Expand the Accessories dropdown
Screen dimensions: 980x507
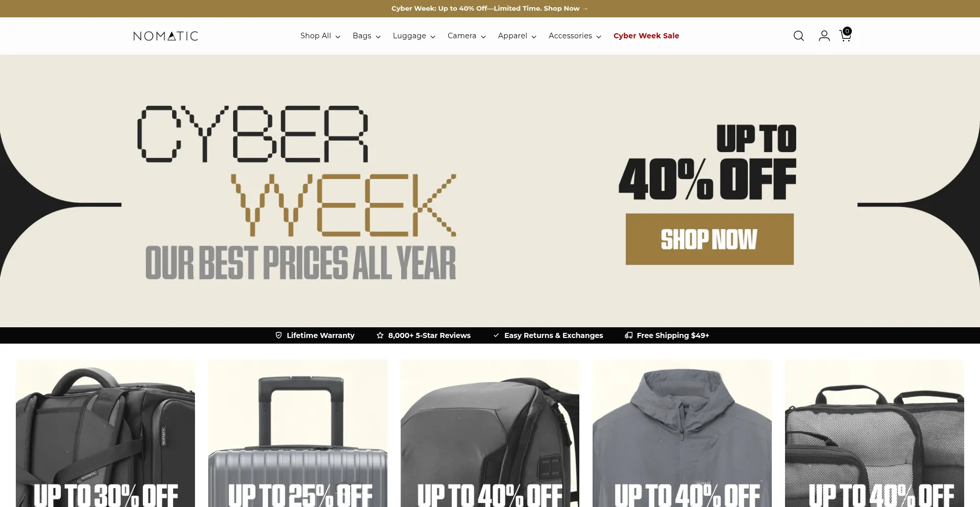(x=575, y=36)
